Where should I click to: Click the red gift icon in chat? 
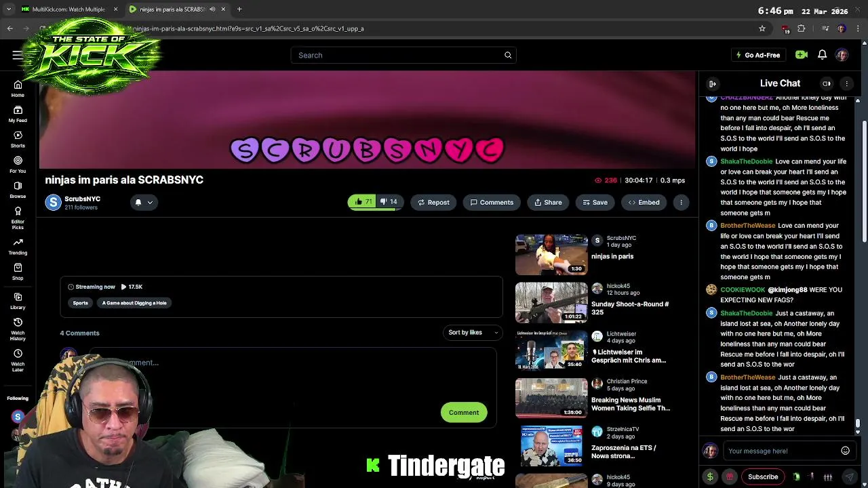pos(730,476)
